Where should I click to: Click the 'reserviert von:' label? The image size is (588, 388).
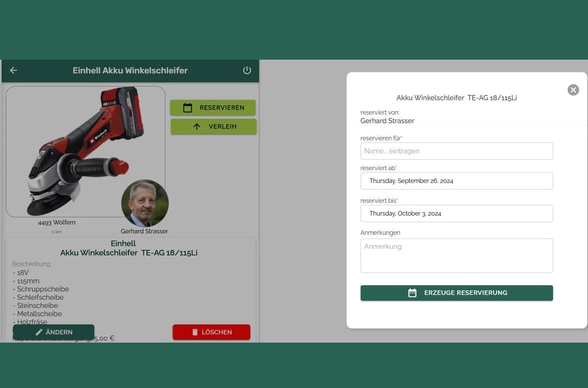pyautogui.click(x=380, y=112)
